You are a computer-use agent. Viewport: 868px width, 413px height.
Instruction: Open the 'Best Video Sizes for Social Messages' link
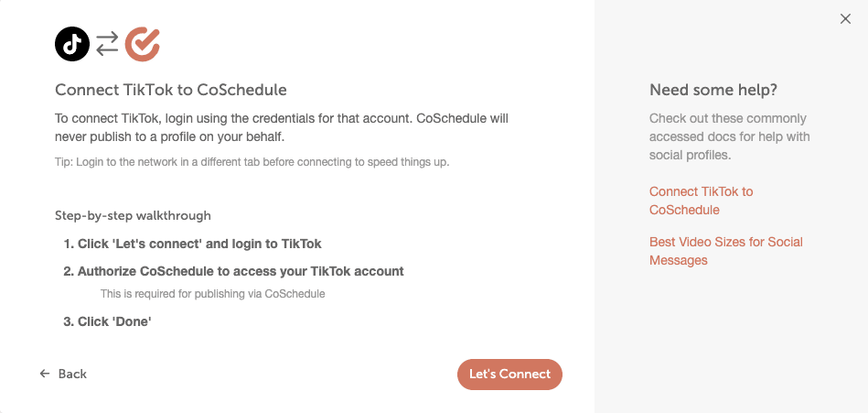726,251
